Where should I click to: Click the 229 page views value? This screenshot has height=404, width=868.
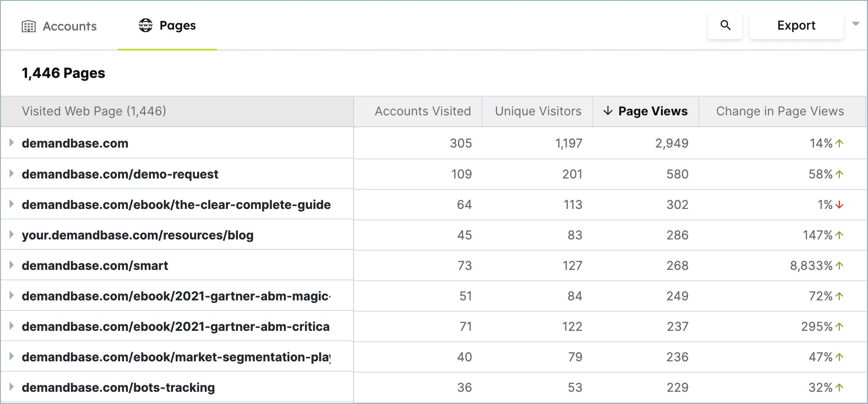pos(678,387)
